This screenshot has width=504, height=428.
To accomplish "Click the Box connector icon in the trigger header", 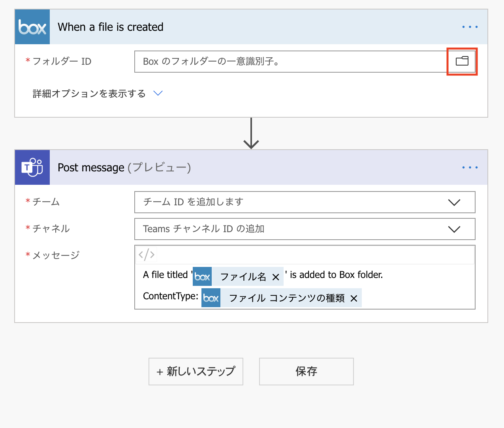I will [32, 26].
